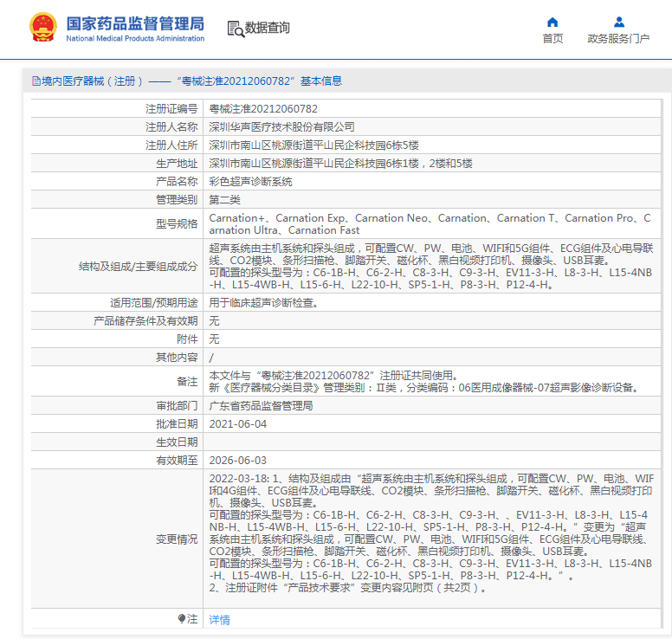Open 政务服务门户 text link
Screen dimensions: 672x639
[618, 39]
